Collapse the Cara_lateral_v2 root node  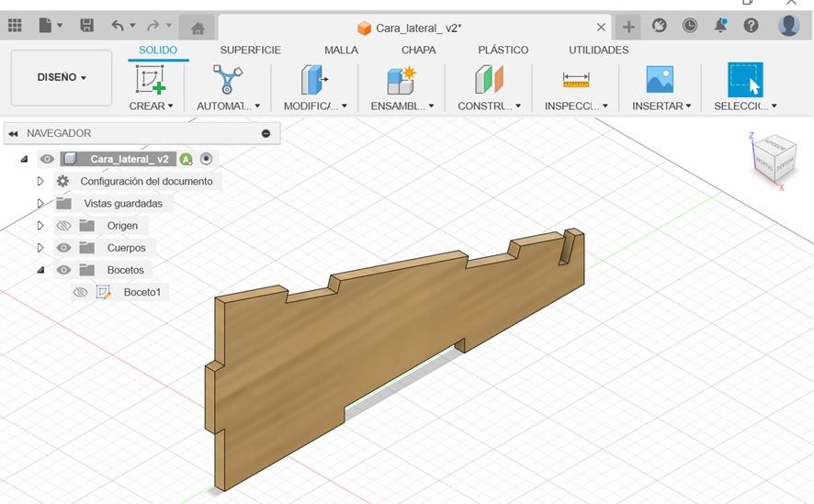point(24,159)
